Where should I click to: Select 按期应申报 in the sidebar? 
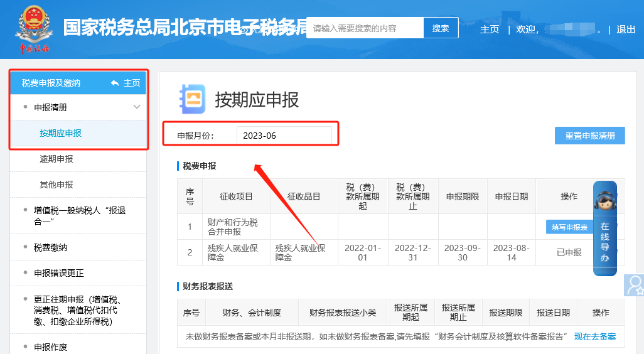[x=60, y=133]
